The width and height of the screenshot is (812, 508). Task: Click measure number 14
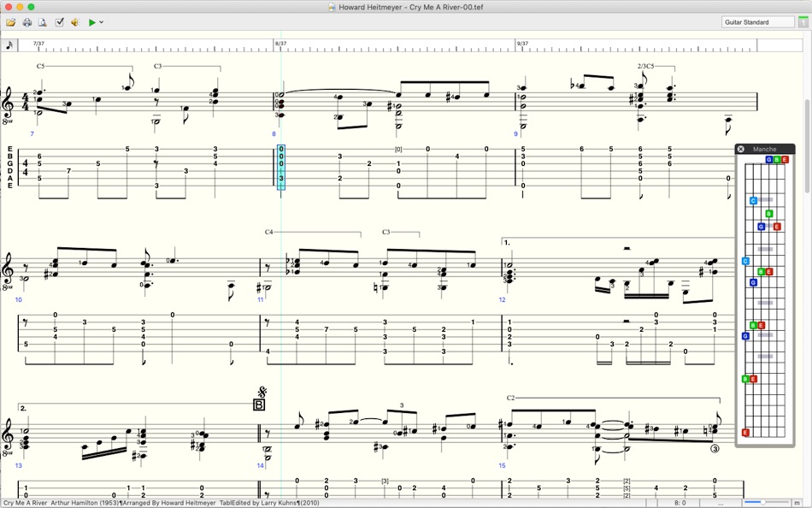[x=261, y=465]
